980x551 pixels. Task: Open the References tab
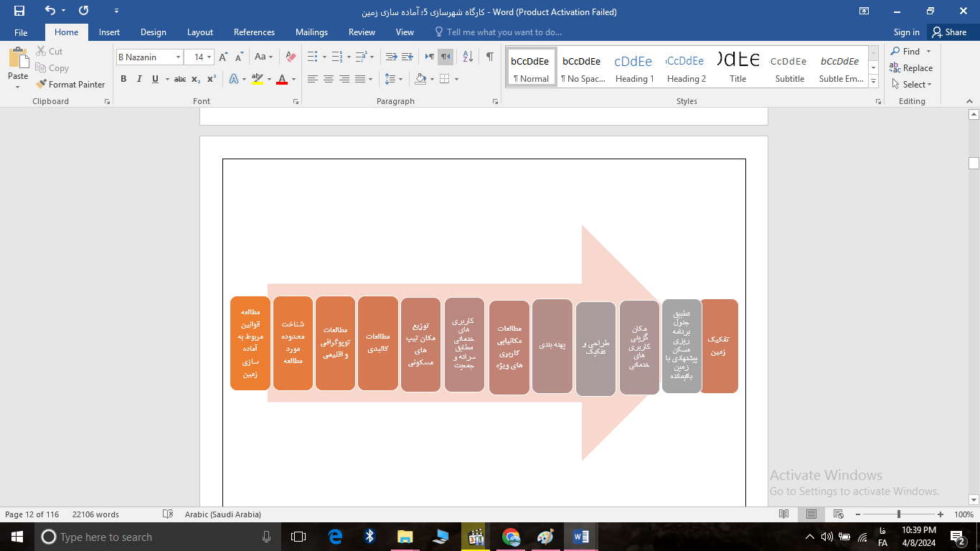(x=254, y=32)
